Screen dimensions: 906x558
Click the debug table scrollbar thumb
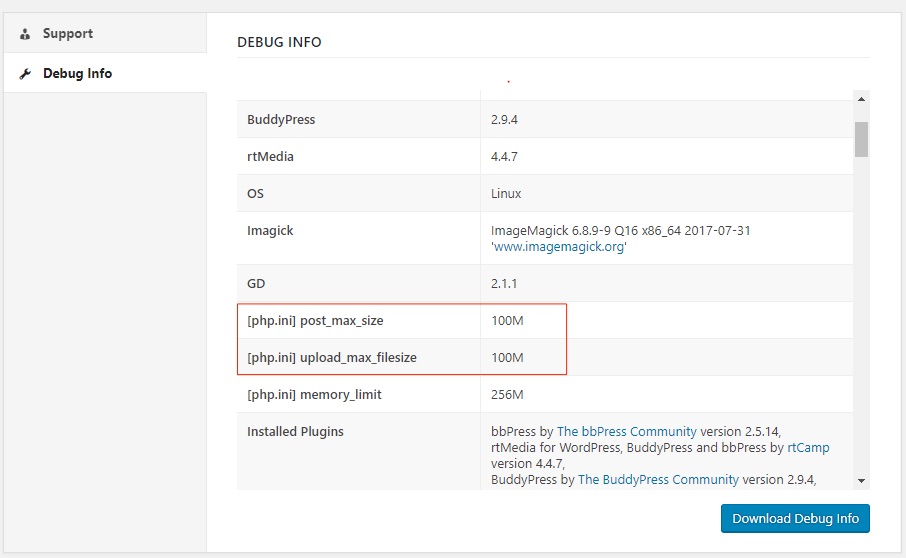click(x=861, y=138)
